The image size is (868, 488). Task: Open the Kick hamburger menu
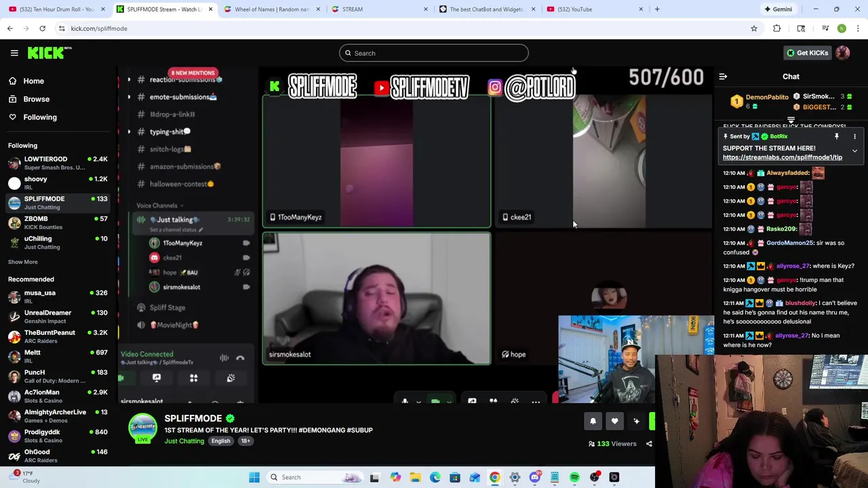pyautogui.click(x=14, y=53)
